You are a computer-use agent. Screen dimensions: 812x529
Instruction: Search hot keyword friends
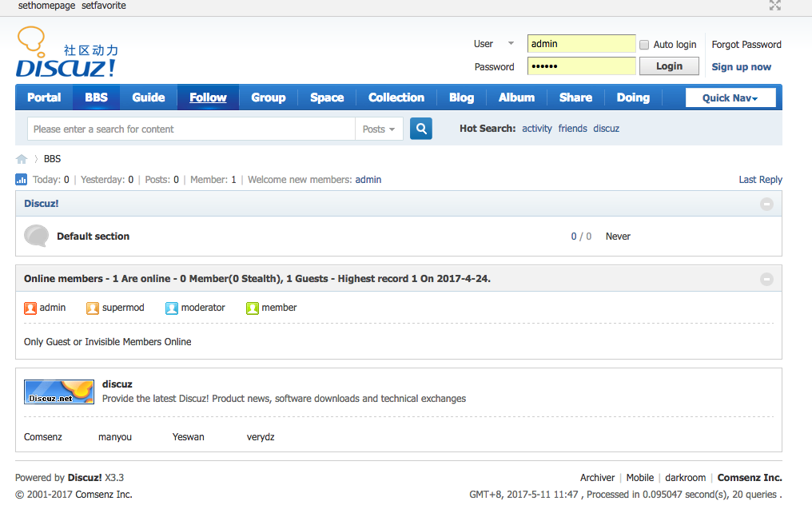click(x=573, y=129)
